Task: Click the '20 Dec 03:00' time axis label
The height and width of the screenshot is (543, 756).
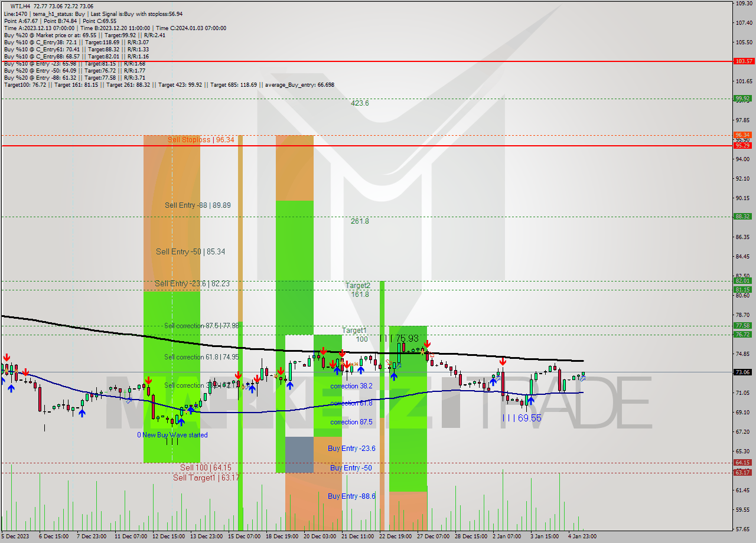Action: [320, 536]
